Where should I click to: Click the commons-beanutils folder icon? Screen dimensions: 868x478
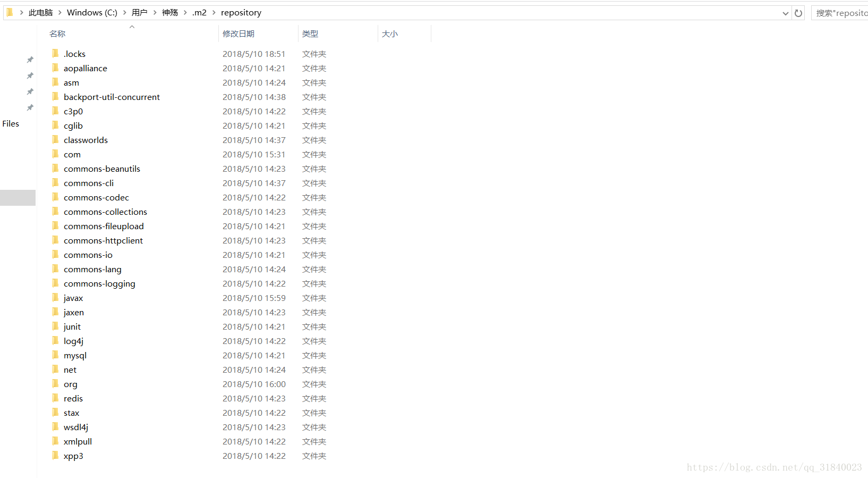[55, 168]
